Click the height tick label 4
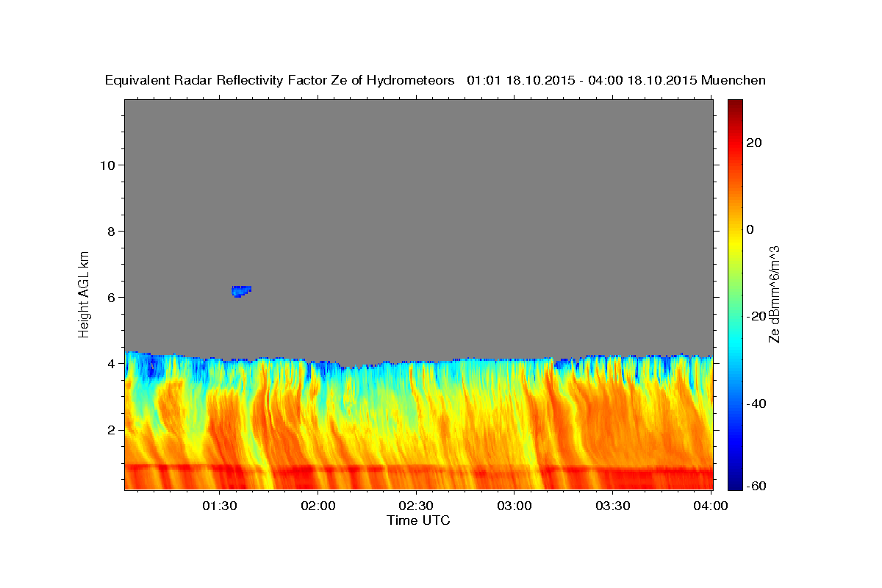 (x=112, y=364)
